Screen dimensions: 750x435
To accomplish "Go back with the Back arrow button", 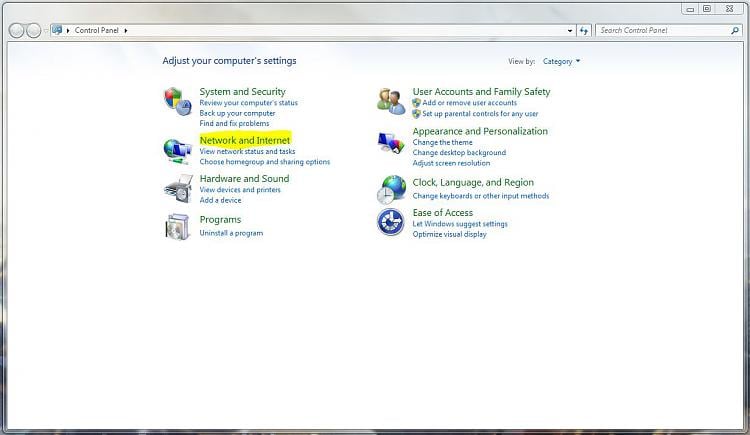I will tap(17, 31).
